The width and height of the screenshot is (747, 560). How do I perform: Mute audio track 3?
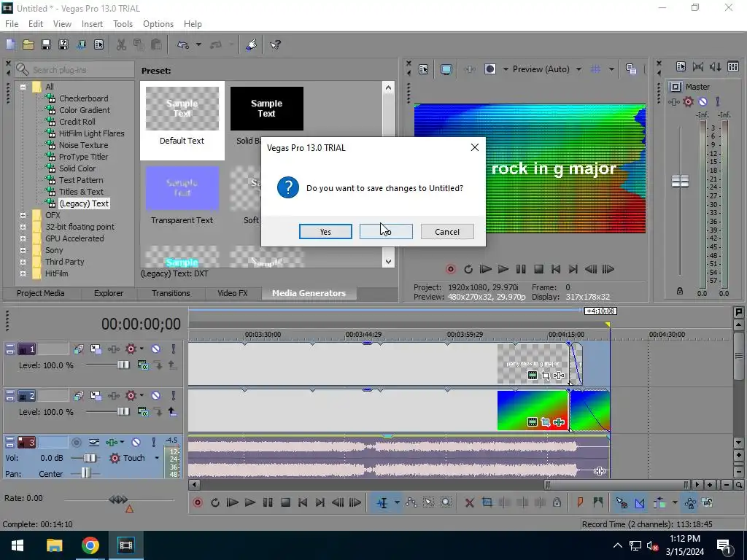pos(136,443)
